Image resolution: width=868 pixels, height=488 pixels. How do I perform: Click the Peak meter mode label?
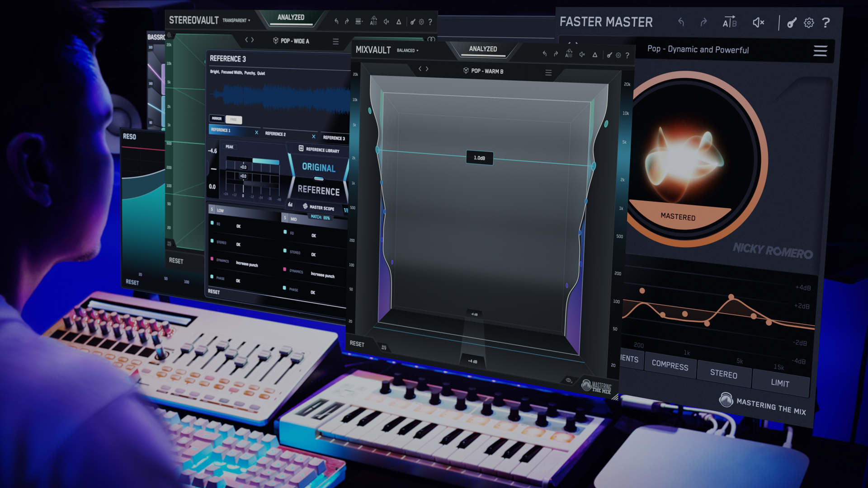click(230, 147)
